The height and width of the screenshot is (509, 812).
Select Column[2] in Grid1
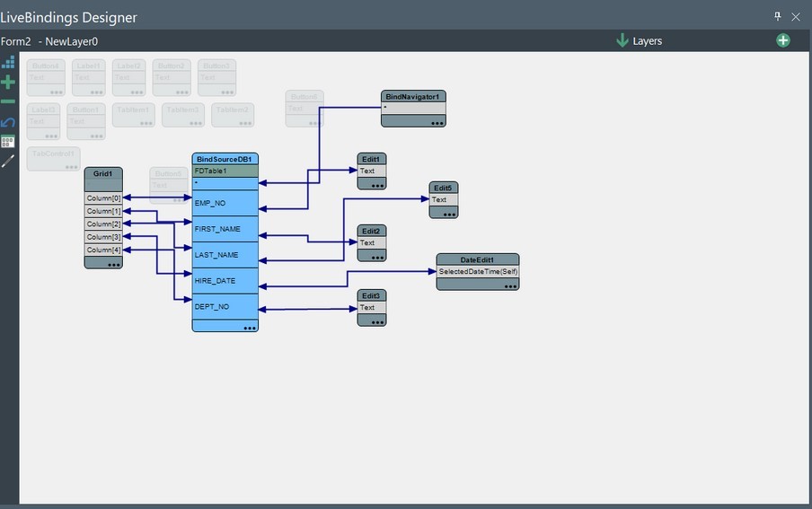pos(103,224)
